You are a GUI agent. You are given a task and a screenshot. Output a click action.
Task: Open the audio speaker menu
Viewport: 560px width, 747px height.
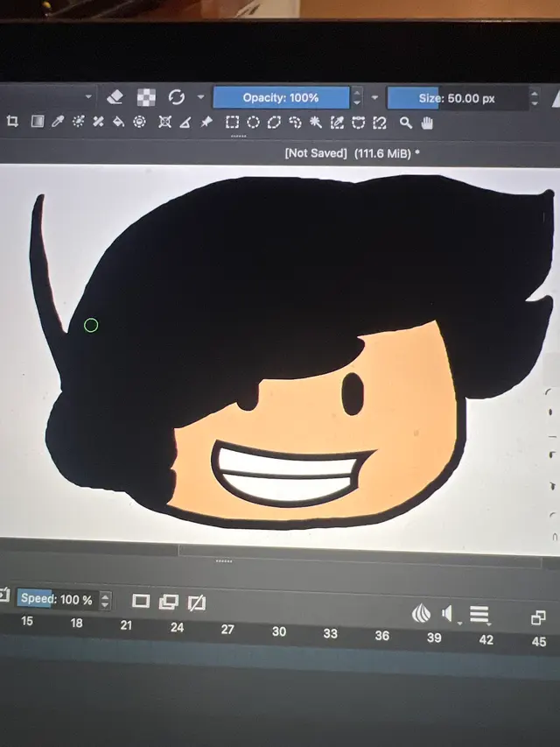click(x=450, y=614)
